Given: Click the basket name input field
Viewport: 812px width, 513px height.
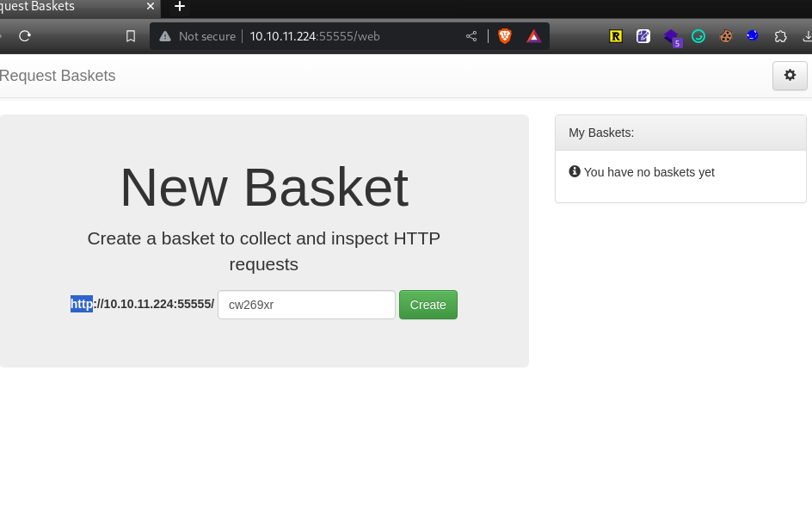Looking at the screenshot, I should pyautogui.click(x=306, y=305).
